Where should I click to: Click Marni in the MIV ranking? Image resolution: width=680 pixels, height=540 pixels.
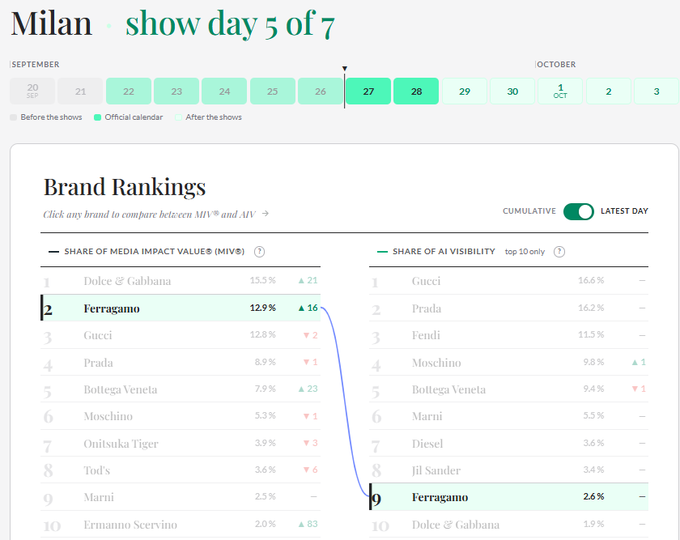180,497
